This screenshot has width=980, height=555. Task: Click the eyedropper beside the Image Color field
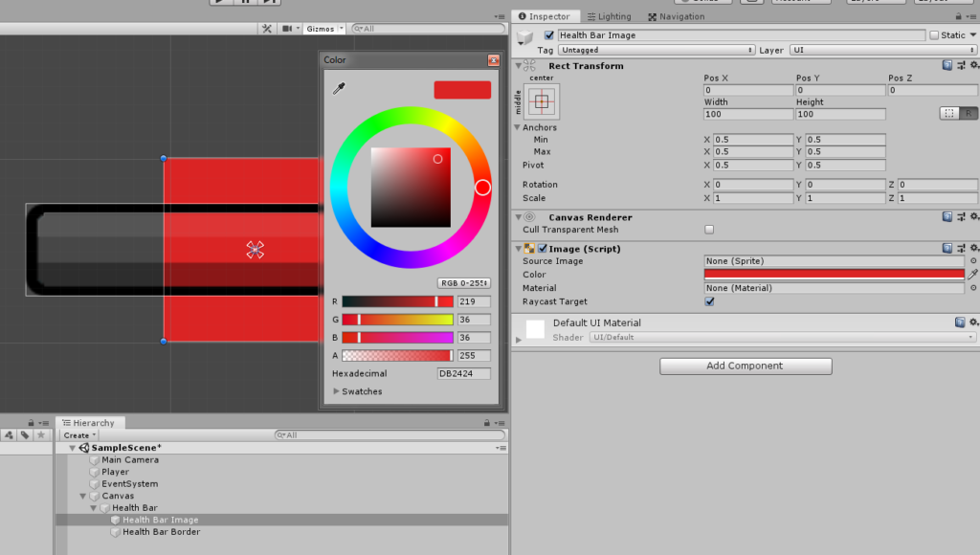pos(973,274)
